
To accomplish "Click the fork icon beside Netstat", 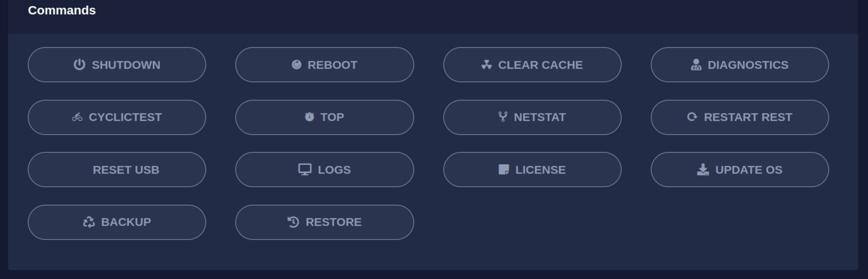I will pos(503,117).
